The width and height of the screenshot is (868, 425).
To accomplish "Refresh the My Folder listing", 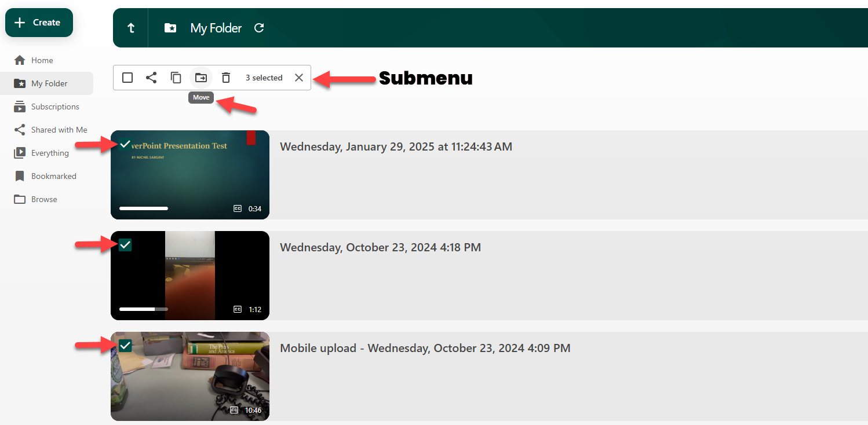I will point(259,28).
